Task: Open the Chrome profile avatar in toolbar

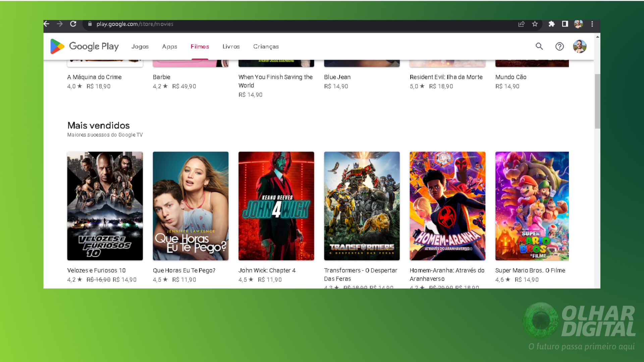Action: tap(578, 24)
